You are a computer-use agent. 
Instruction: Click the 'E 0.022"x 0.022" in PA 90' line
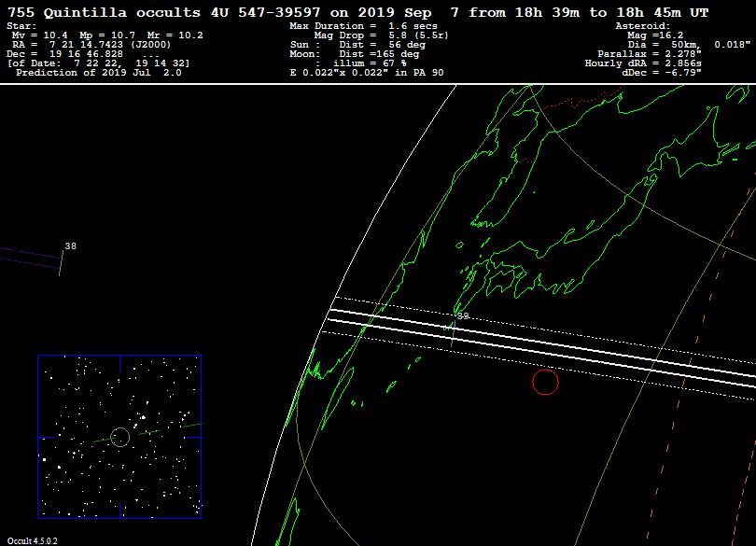(367, 73)
